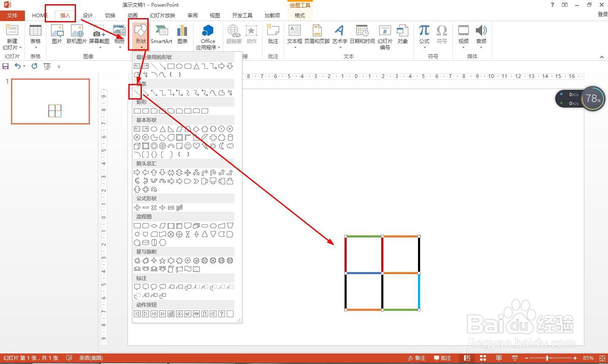
Task: Switch to the 视图 View tab
Action: coord(215,16)
